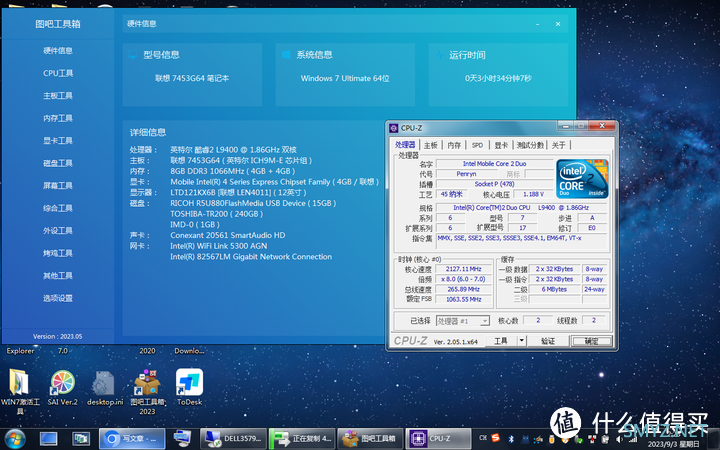This screenshot has height=450, width=720.
Task: Switch to the 正在复制 taskbar item
Action: click(x=302, y=439)
